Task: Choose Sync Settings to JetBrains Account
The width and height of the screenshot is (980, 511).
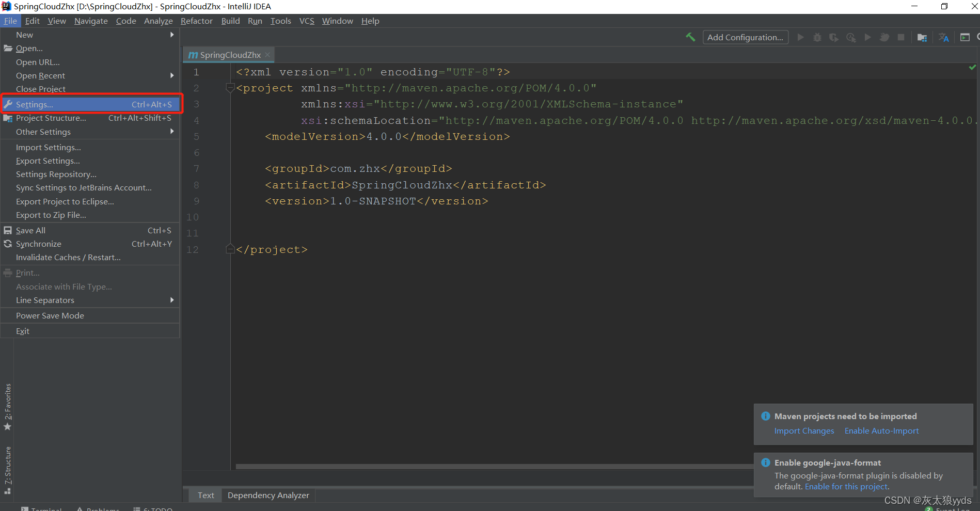Action: 90,187
